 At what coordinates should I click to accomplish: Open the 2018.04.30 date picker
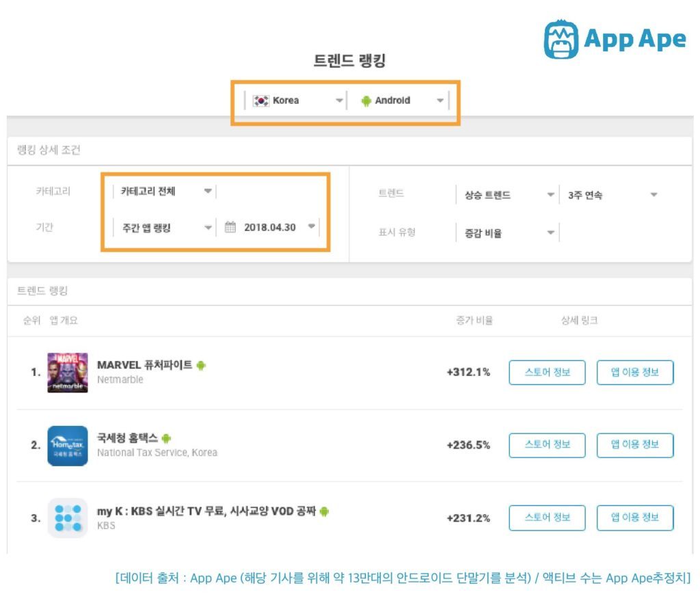[269, 227]
